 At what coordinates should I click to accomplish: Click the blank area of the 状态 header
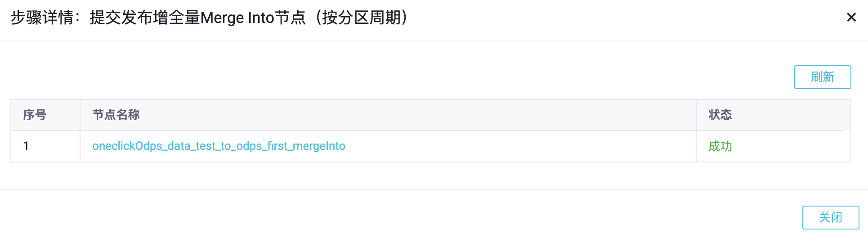792,115
